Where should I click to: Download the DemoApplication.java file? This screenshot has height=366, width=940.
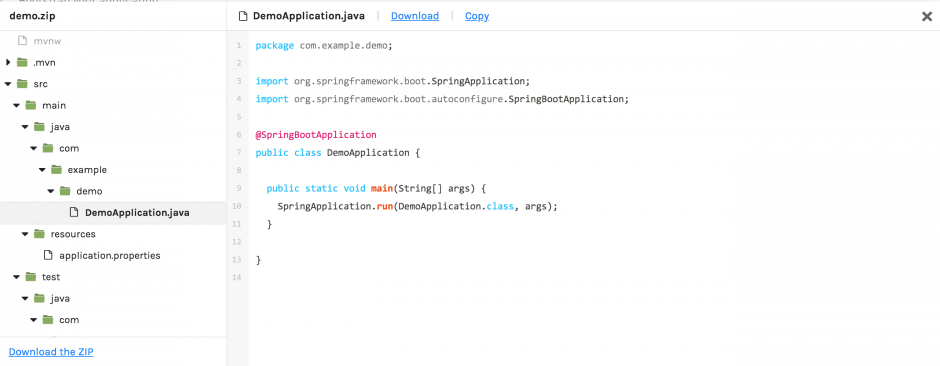point(415,16)
